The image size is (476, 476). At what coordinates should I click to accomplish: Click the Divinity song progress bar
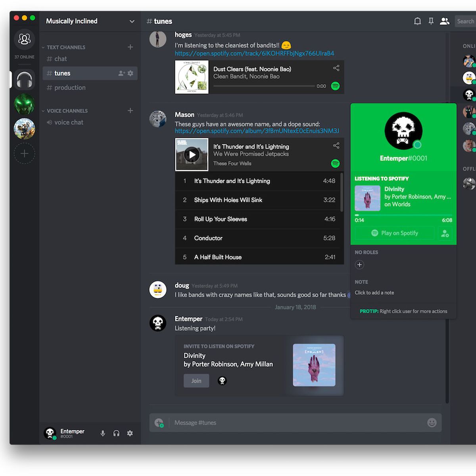pos(403,214)
